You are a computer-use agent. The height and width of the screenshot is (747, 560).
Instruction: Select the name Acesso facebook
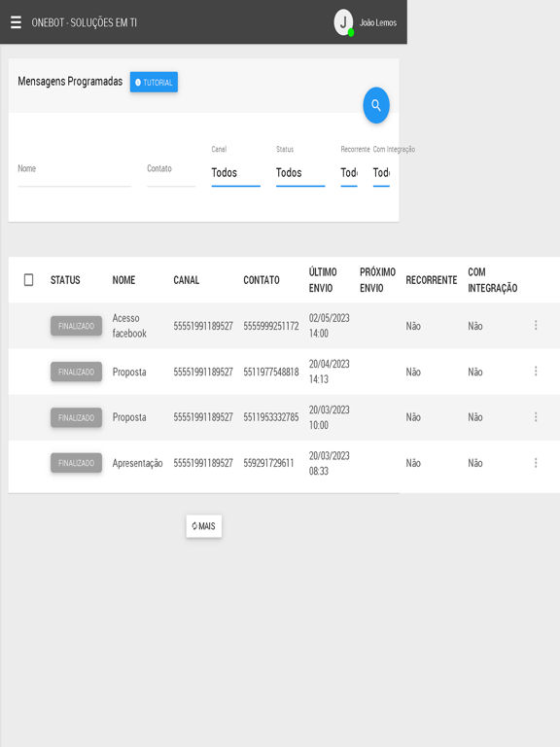[x=129, y=326]
